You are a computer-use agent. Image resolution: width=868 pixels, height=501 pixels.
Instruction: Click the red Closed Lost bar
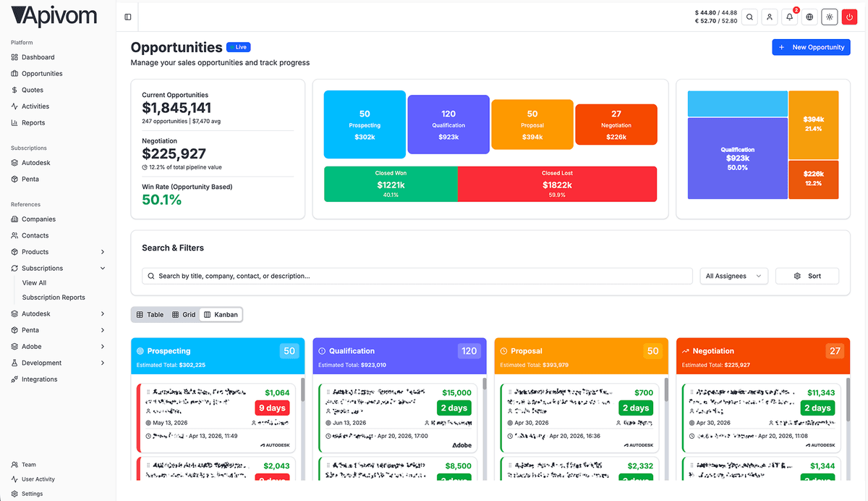[x=557, y=185]
